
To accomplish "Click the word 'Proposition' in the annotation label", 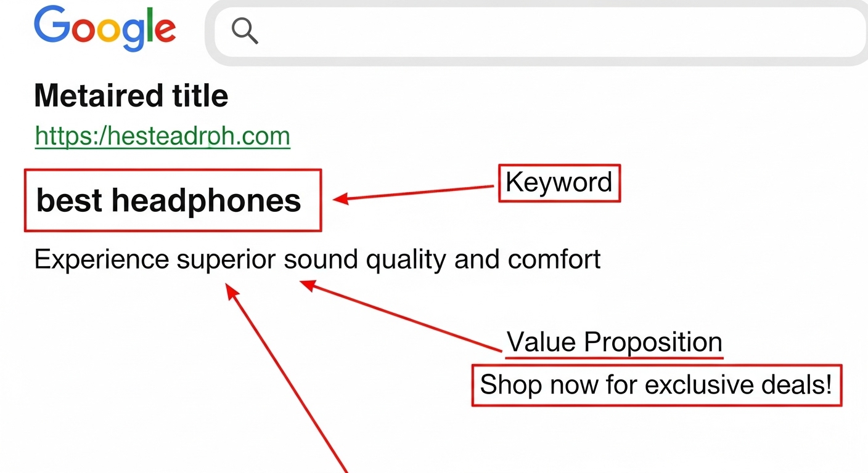I will 653,342.
